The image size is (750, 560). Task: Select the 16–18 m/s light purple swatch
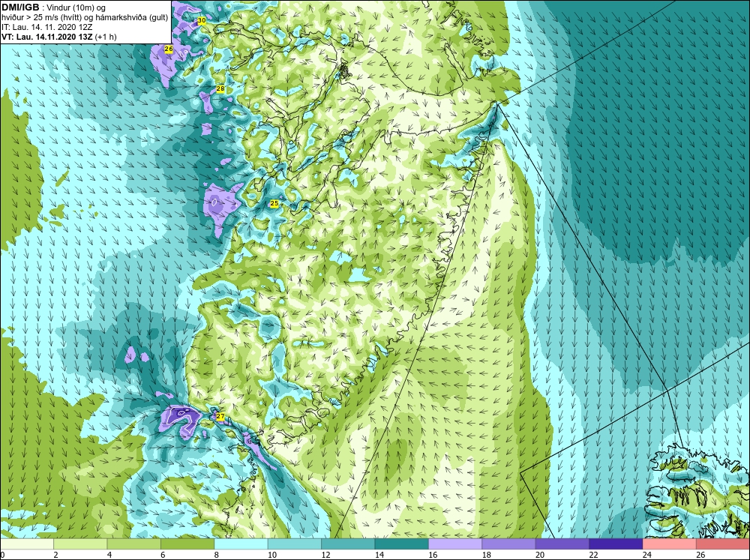(455, 544)
